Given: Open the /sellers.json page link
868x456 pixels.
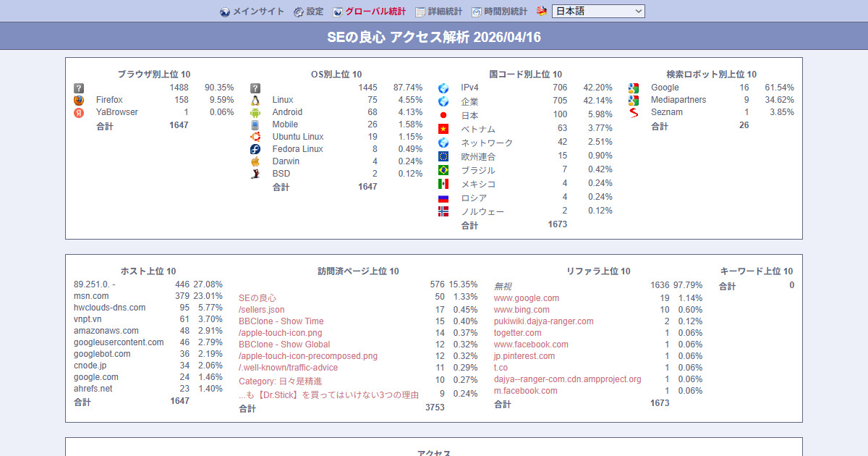Looking at the screenshot, I should tap(261, 310).
